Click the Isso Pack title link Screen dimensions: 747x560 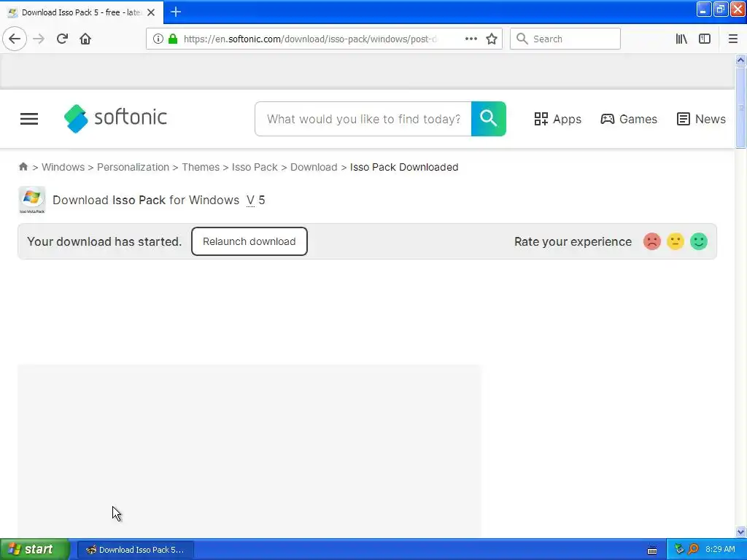[139, 200]
